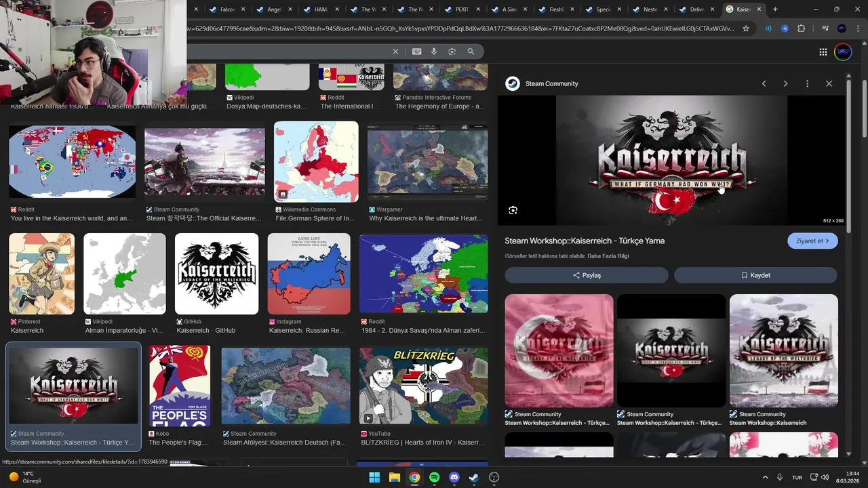Open the black Türkçe Yama related image in panel

point(671,350)
